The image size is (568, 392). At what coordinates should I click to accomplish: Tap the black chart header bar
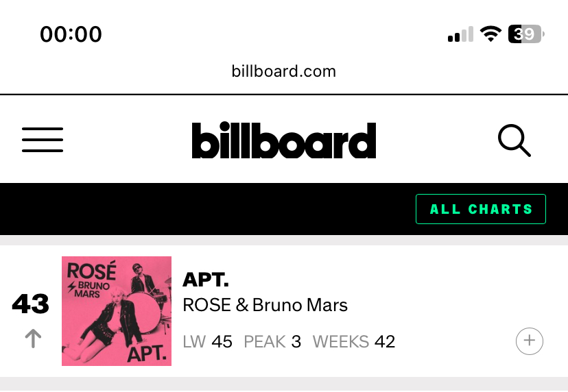(283, 209)
